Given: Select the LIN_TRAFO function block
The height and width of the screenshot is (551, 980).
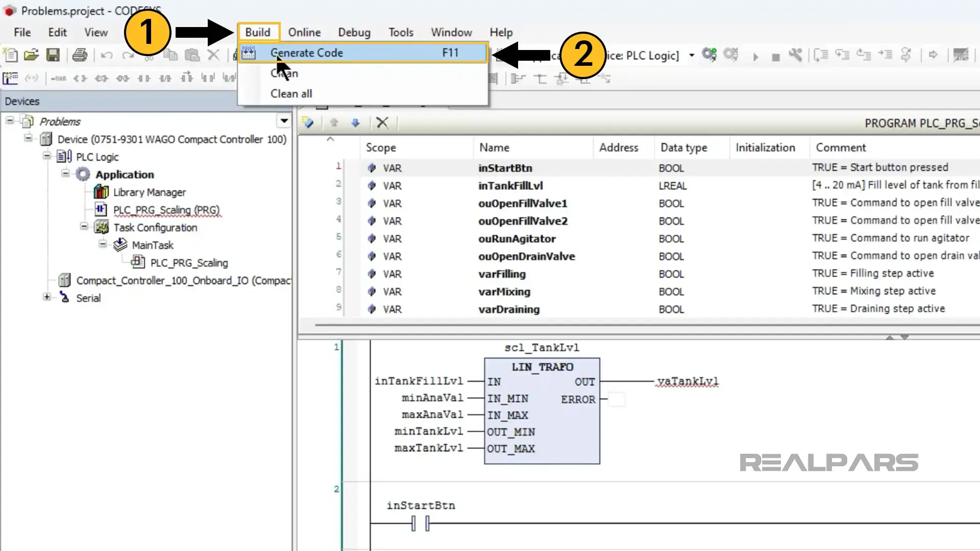Looking at the screenshot, I should (x=542, y=411).
